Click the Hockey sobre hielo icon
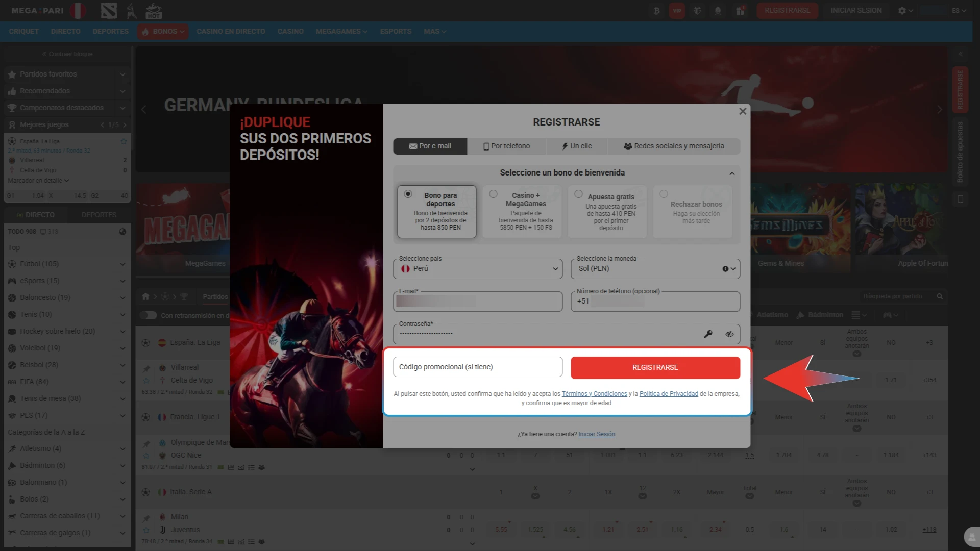Image resolution: width=980 pixels, height=551 pixels. click(12, 332)
